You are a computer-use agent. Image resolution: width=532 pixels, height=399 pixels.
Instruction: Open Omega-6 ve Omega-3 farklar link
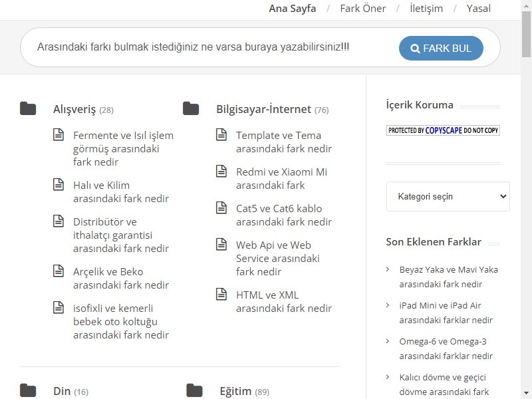[x=446, y=348]
